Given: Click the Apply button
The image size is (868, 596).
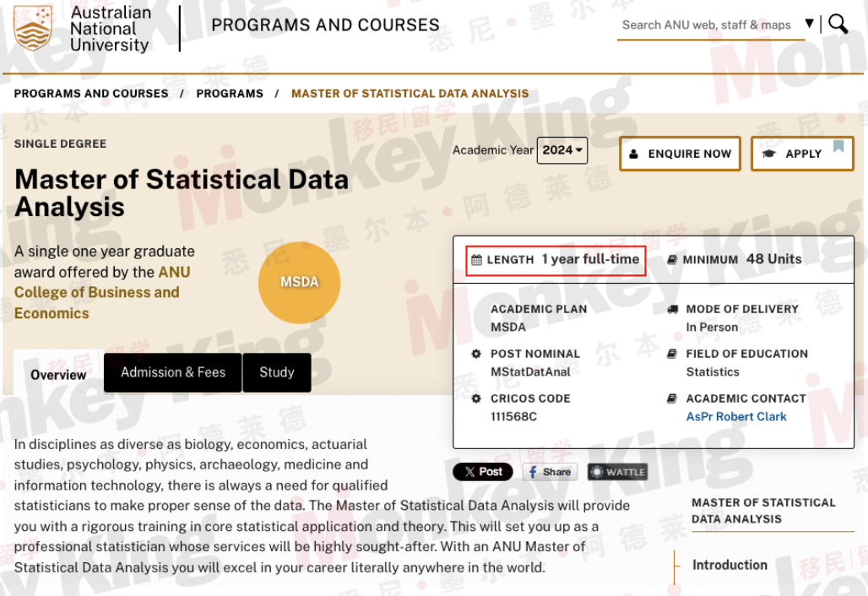Looking at the screenshot, I should [x=802, y=154].
